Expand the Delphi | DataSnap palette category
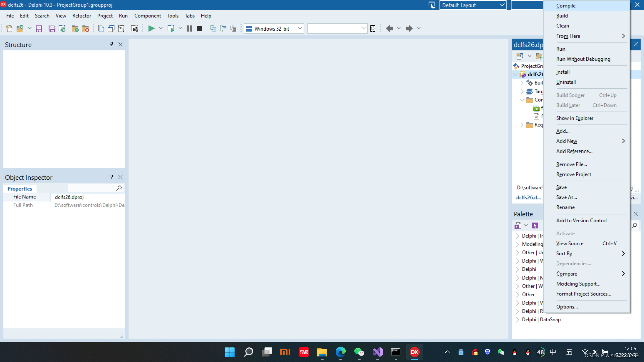Image resolution: width=644 pixels, height=362 pixels. [517, 320]
